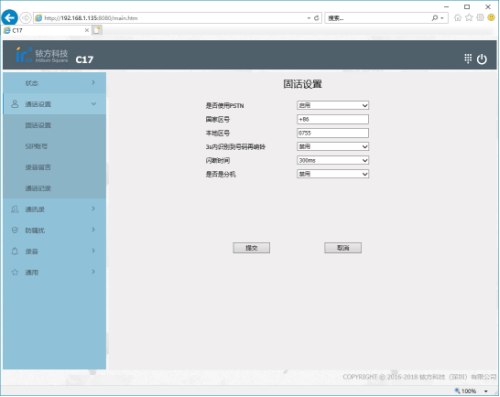Image resolution: width=500 pixels, height=397 pixels.
Task: Open the 是否使用PSTN dropdown
Action: coord(333,105)
